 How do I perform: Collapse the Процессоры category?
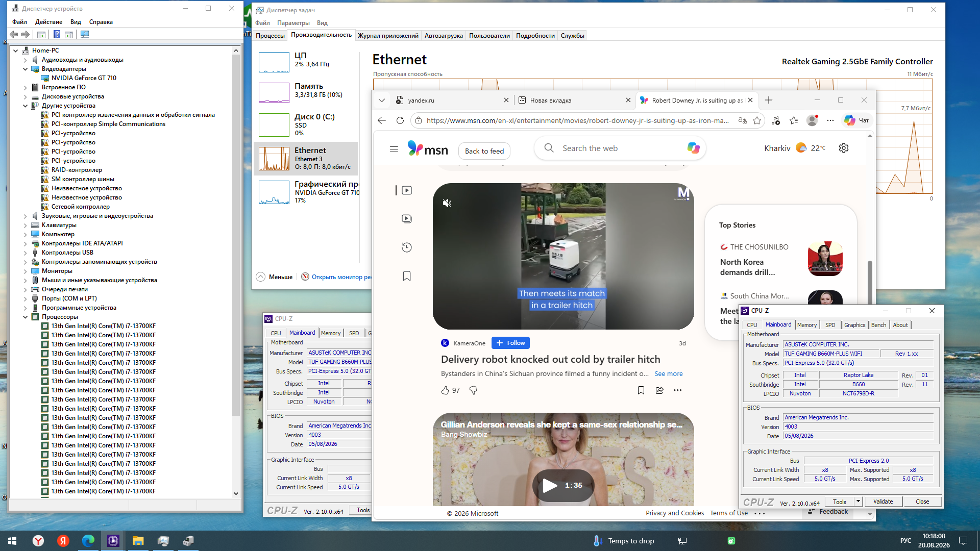point(25,317)
